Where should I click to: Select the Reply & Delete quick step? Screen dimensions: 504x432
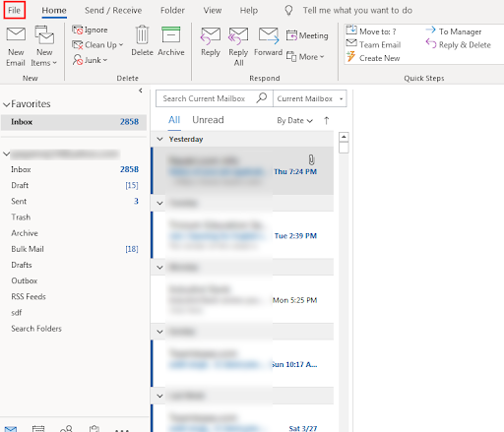tap(458, 44)
